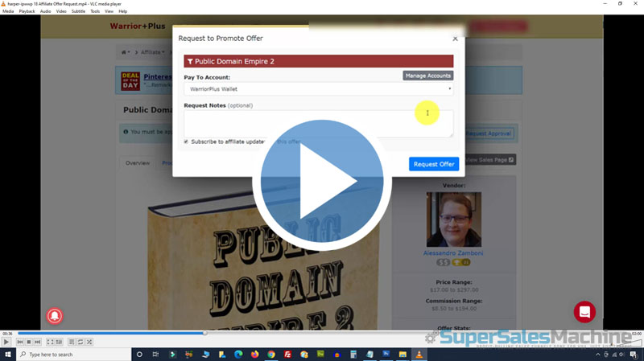
Task: Click the red notification bell icon
Action: [x=56, y=314]
